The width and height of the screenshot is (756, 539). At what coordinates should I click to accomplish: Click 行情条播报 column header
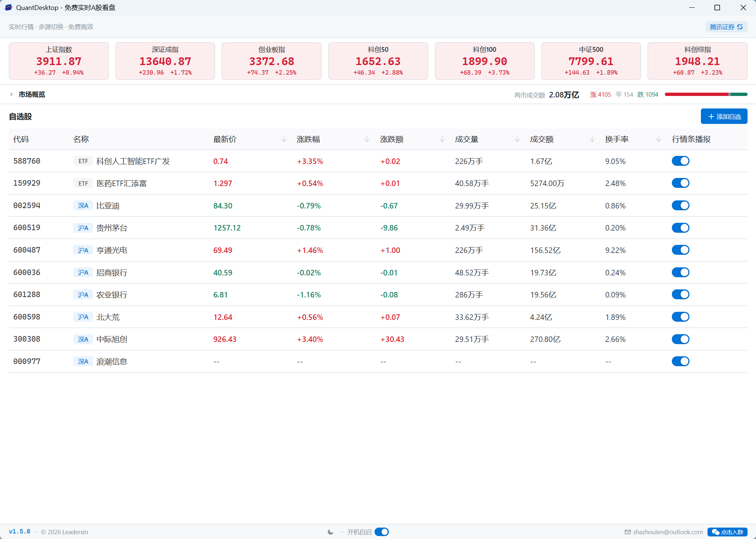(x=691, y=139)
